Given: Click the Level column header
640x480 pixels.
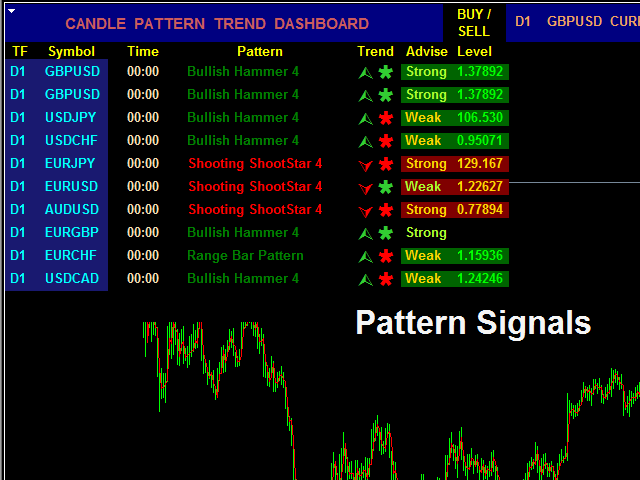Looking at the screenshot, I should pos(474,51).
